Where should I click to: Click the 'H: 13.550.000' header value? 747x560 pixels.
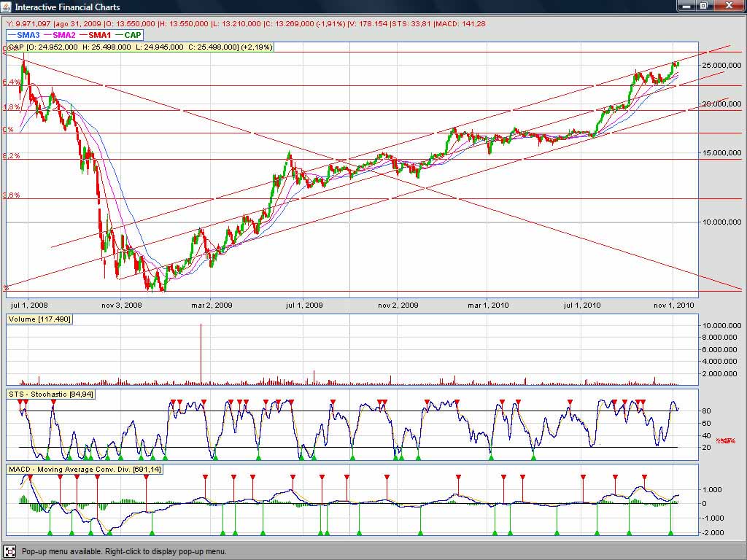click(x=183, y=23)
